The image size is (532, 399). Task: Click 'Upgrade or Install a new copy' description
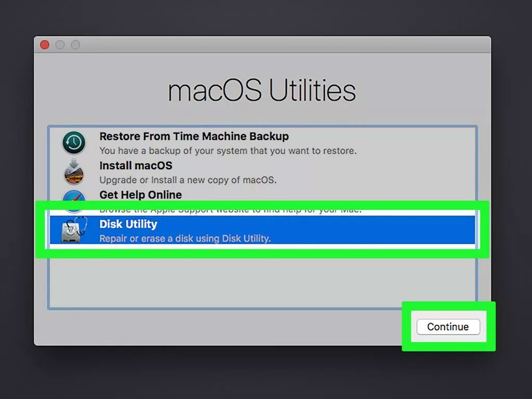[x=188, y=180]
